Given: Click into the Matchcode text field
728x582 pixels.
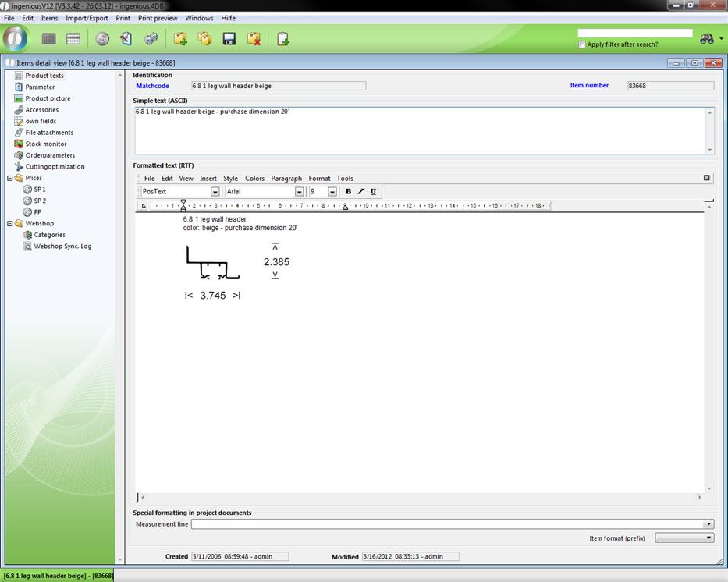Looking at the screenshot, I should (x=278, y=86).
